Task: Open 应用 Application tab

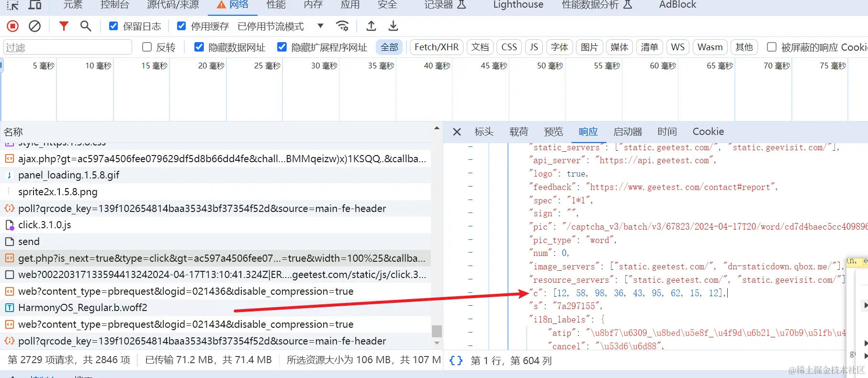Action: (x=350, y=5)
